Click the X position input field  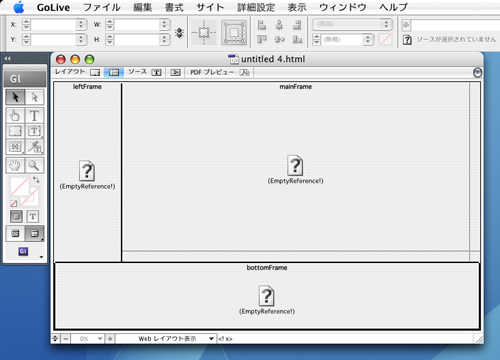53,24
